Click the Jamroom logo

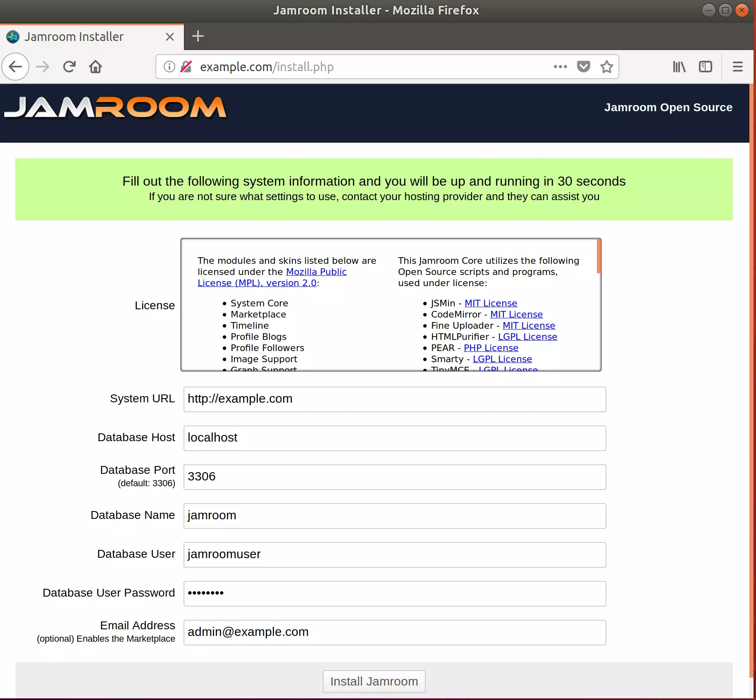pyautogui.click(x=115, y=108)
